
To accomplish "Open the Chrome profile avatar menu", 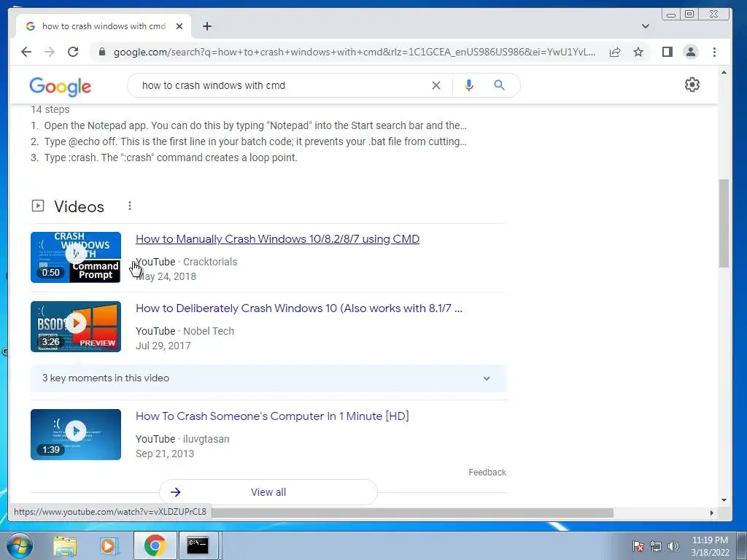I will [x=690, y=52].
